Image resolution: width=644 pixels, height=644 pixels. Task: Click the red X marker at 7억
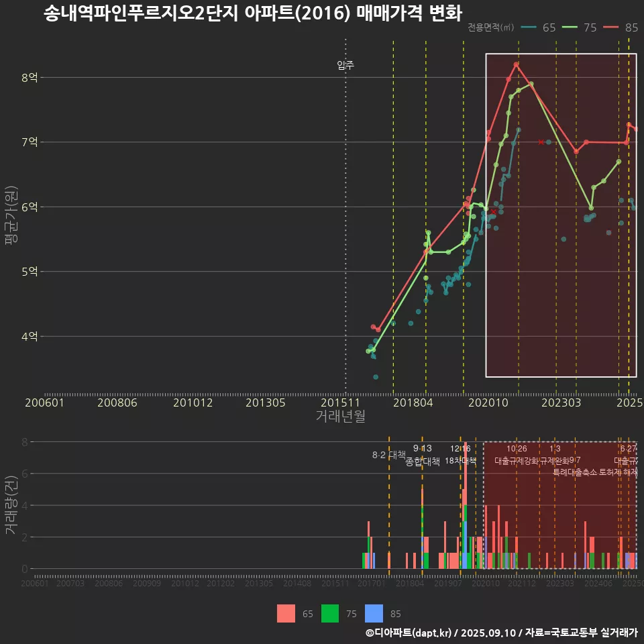pos(541,142)
